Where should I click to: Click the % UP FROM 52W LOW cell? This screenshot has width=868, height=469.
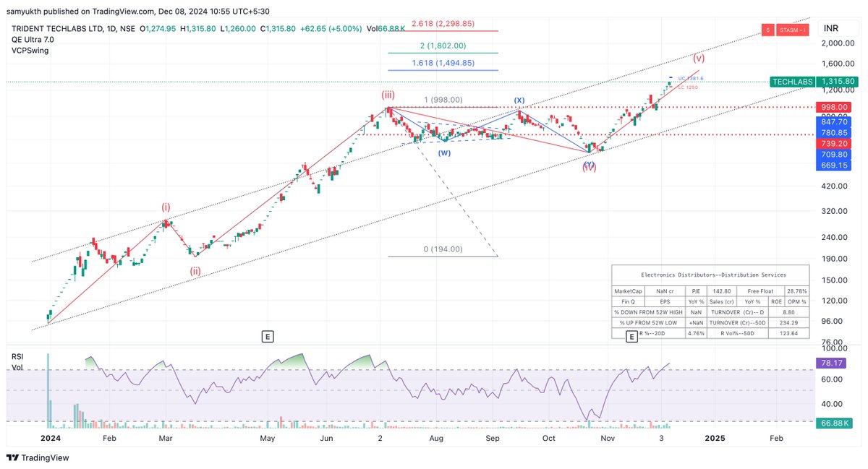pyautogui.click(x=648, y=322)
